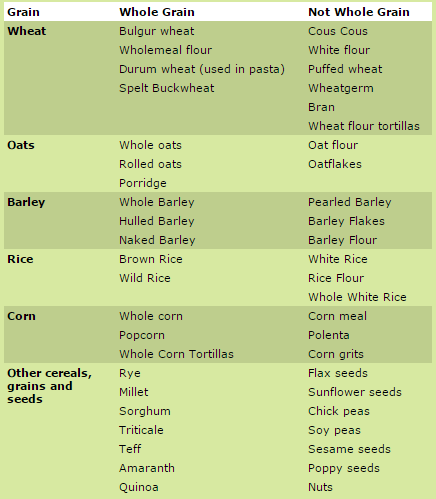Select the Barley row label
The height and width of the screenshot is (499, 436).
click(26, 202)
